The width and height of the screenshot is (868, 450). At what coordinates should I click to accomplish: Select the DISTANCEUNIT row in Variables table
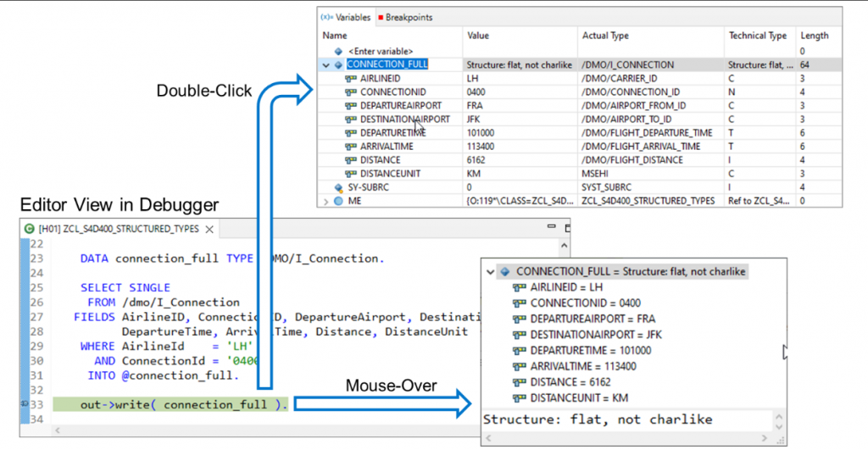(x=580, y=173)
